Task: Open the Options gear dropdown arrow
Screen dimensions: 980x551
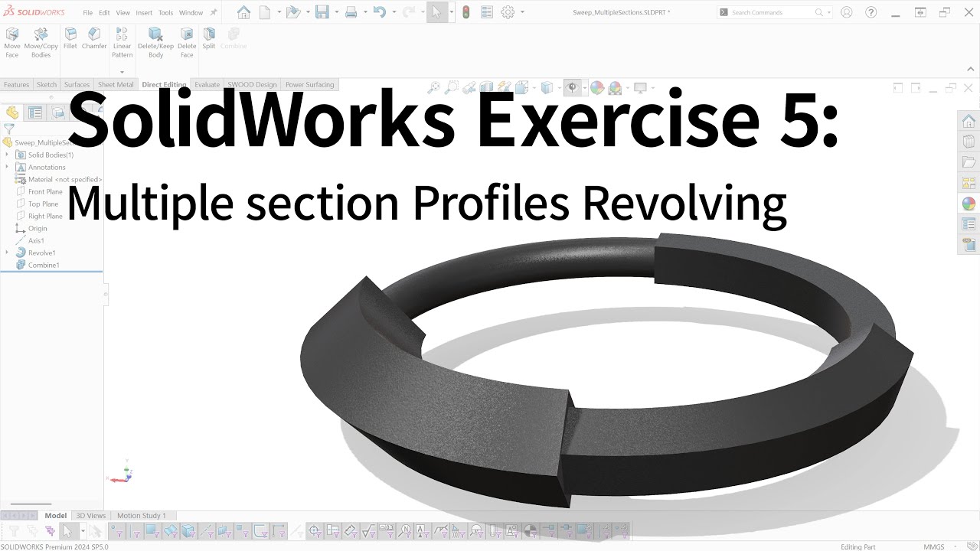Action: (x=523, y=12)
